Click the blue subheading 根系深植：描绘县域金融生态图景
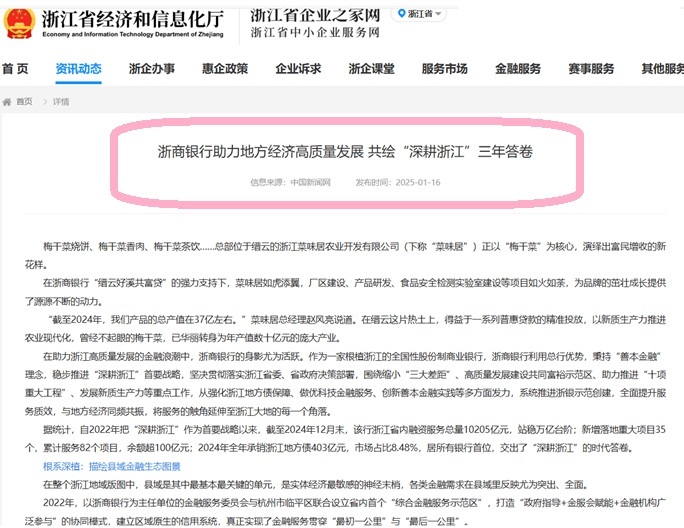Viewport: 684px width, 528px height. point(112,466)
